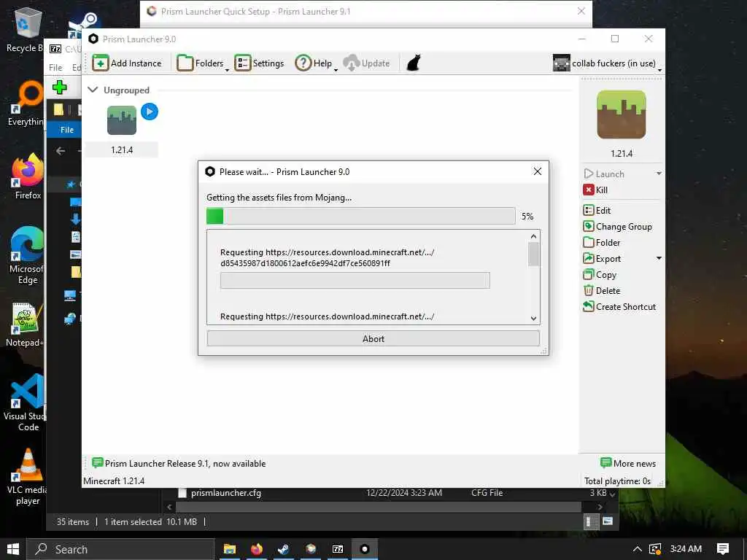Open File Explorer from the taskbar

[230, 549]
